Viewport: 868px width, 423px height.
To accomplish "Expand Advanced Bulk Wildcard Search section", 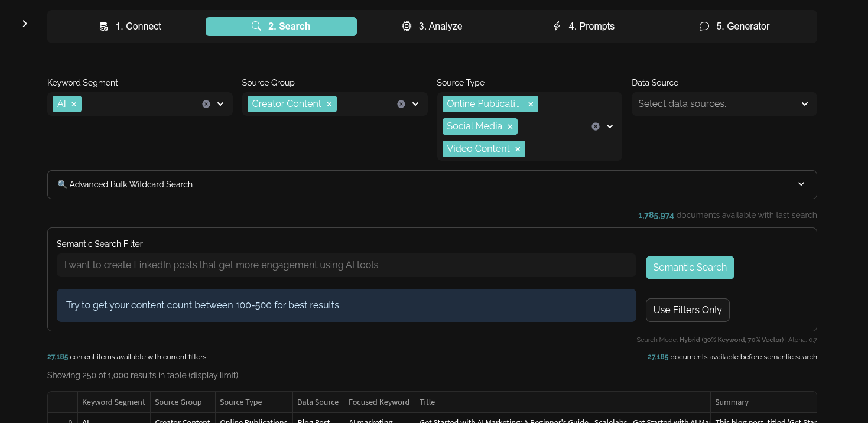I will point(432,184).
